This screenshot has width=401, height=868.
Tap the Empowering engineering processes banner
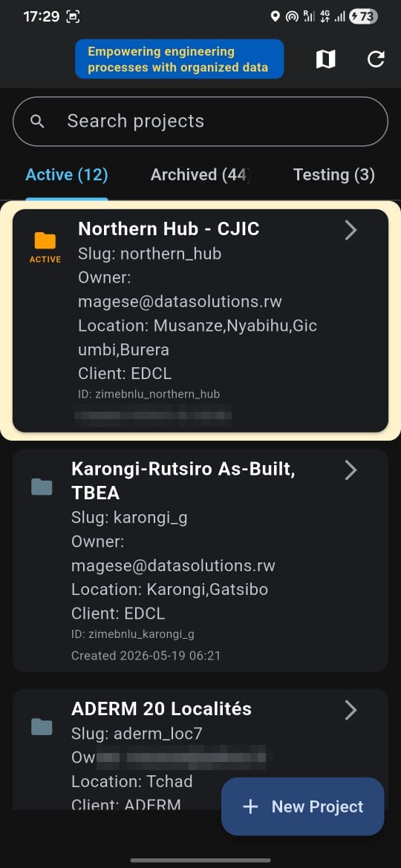pyautogui.click(x=180, y=59)
